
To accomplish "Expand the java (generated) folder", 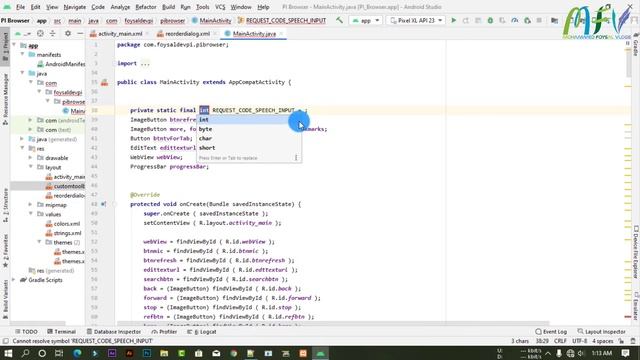I will click(x=22, y=139).
